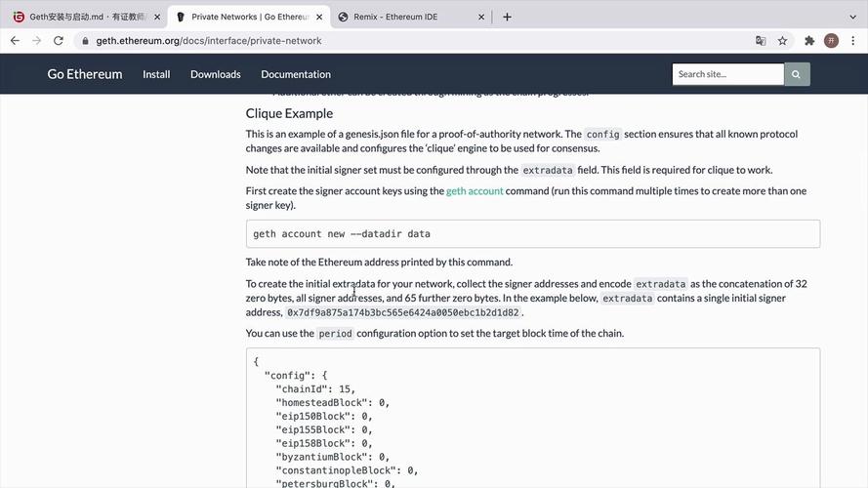
Task: Open Chrome's three-dot menu
Action: (852, 41)
